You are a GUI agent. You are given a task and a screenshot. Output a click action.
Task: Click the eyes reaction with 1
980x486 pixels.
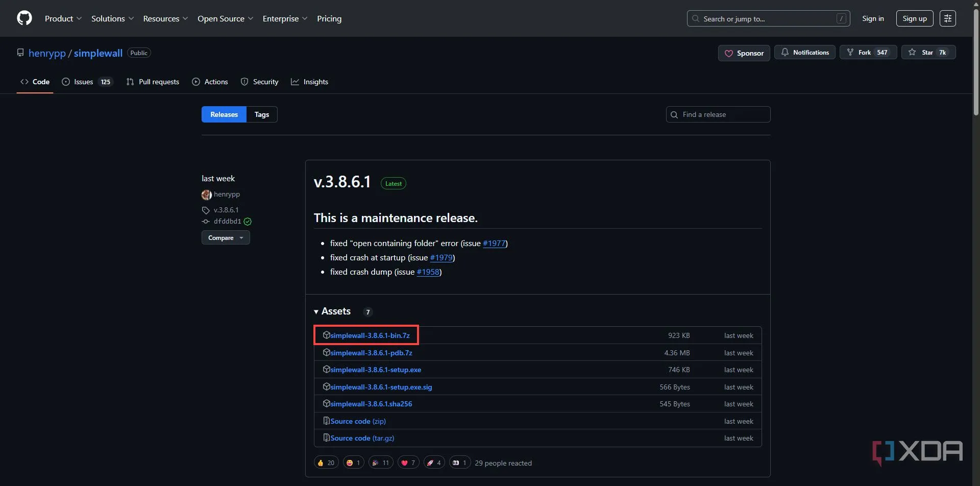click(459, 463)
